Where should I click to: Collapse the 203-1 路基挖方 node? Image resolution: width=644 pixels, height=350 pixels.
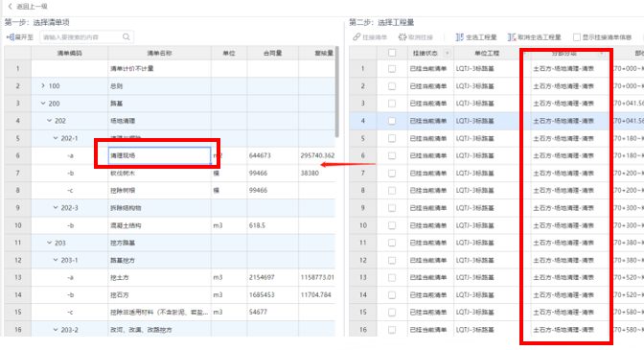coord(56,260)
